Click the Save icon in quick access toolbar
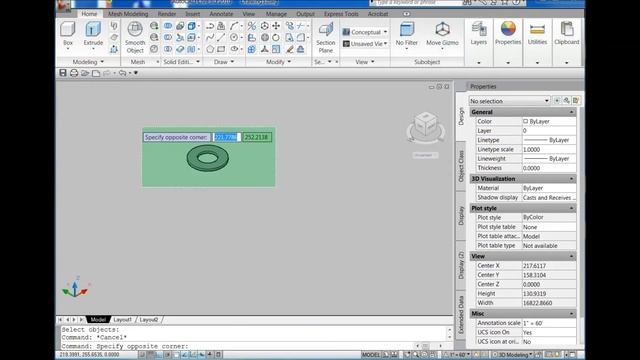The image size is (640, 360). pos(63,73)
